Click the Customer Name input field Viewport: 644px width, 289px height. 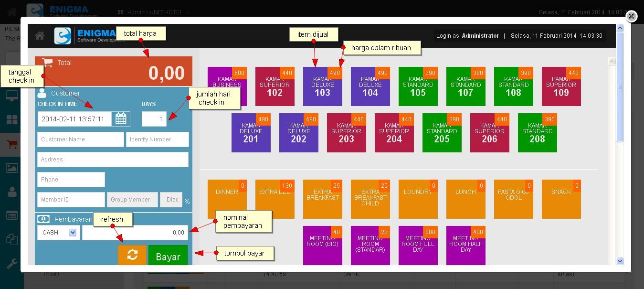click(x=80, y=139)
